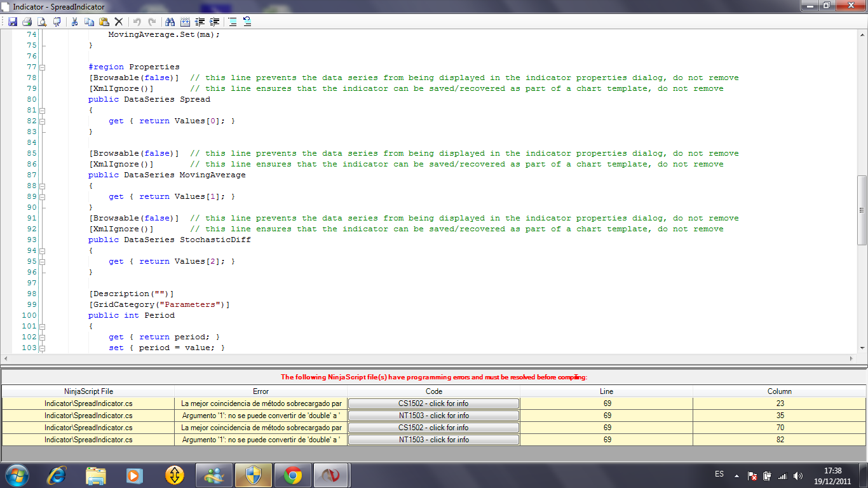Decrease indent of selected lines
Screen dimensions: 868x488
[x=200, y=22]
